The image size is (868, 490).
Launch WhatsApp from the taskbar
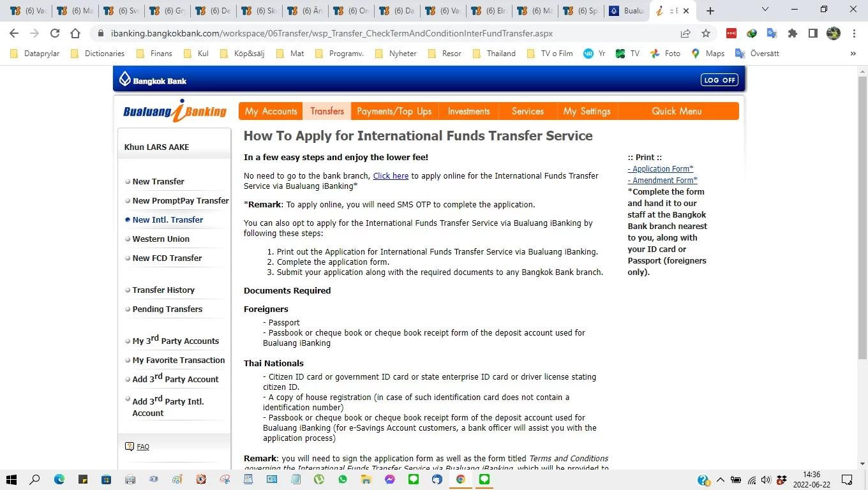click(x=343, y=480)
